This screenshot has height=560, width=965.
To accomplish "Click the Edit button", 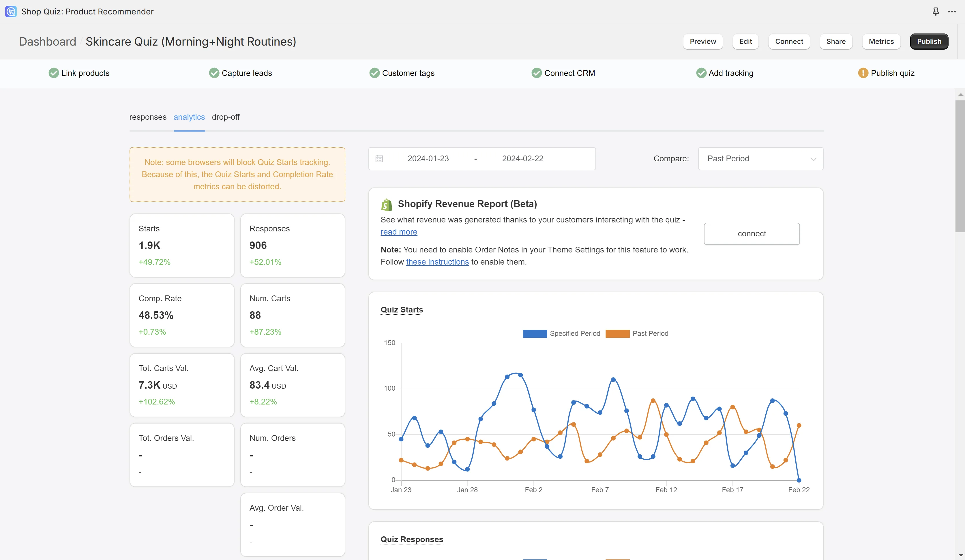I will click(745, 41).
